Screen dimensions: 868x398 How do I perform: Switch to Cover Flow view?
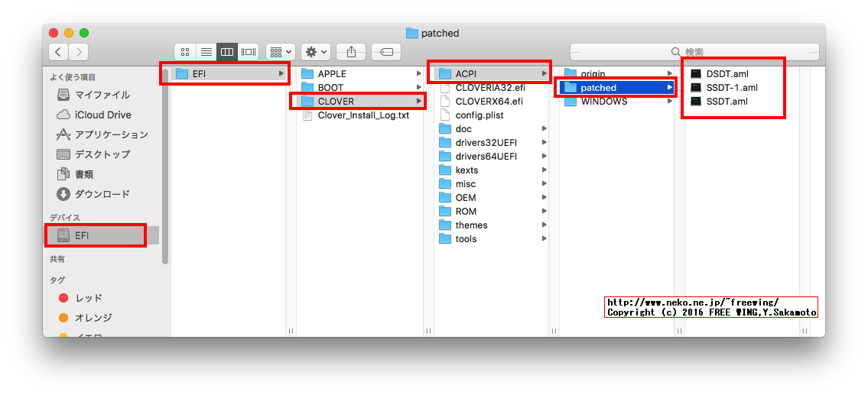tap(248, 52)
